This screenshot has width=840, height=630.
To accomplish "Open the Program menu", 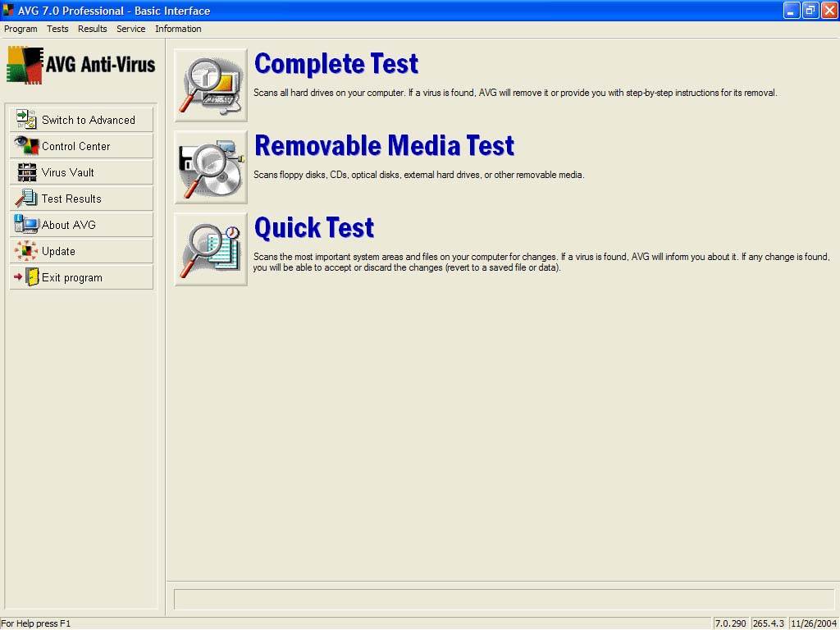I will (21, 29).
